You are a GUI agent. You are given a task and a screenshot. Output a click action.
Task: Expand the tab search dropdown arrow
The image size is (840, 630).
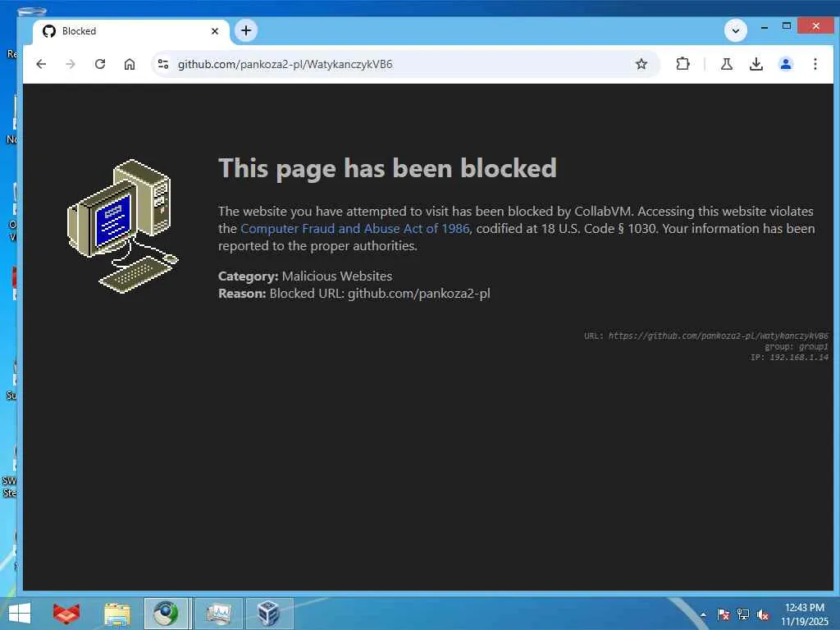tap(736, 30)
